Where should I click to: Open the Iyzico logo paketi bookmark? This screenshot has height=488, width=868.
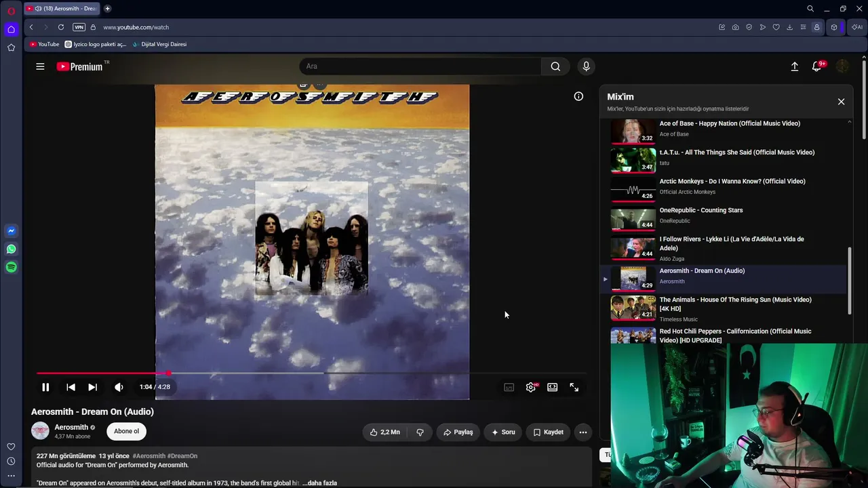coord(96,44)
